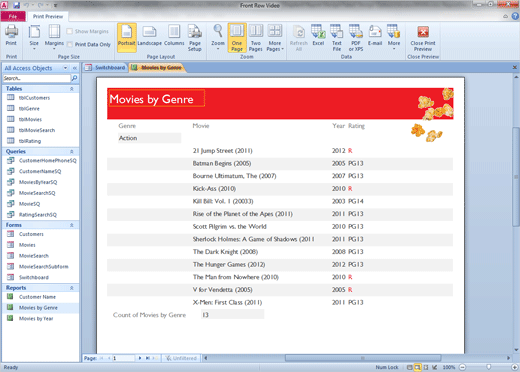Image resolution: width=520 pixels, height=372 pixels.
Task: Select Landscape orientation
Action: click(149, 36)
